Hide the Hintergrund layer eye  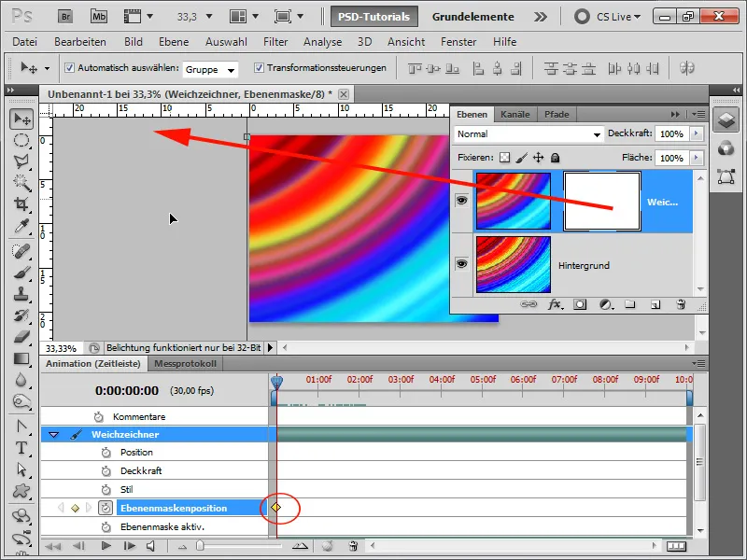coord(461,264)
